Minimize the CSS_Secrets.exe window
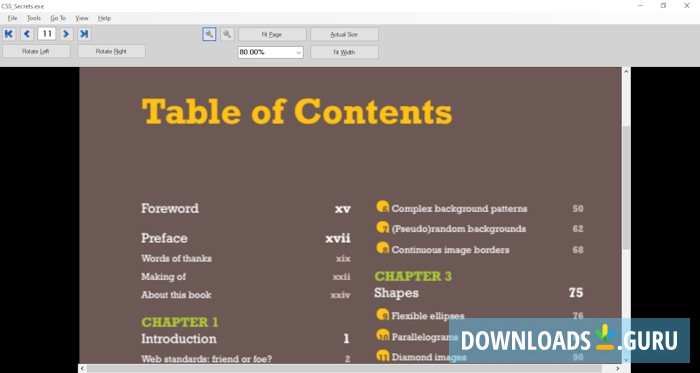 [640, 5]
